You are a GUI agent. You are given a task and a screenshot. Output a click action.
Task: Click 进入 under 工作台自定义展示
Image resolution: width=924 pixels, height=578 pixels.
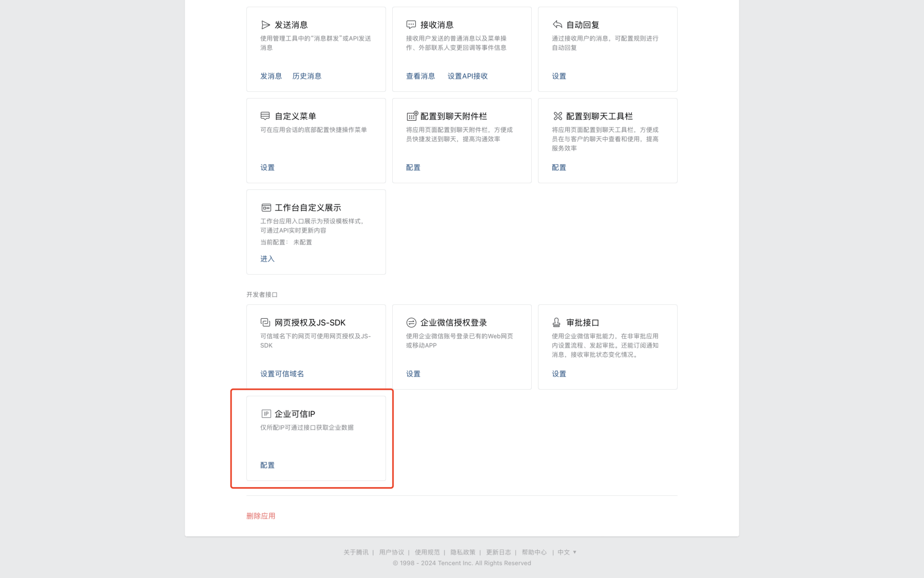pyautogui.click(x=267, y=259)
